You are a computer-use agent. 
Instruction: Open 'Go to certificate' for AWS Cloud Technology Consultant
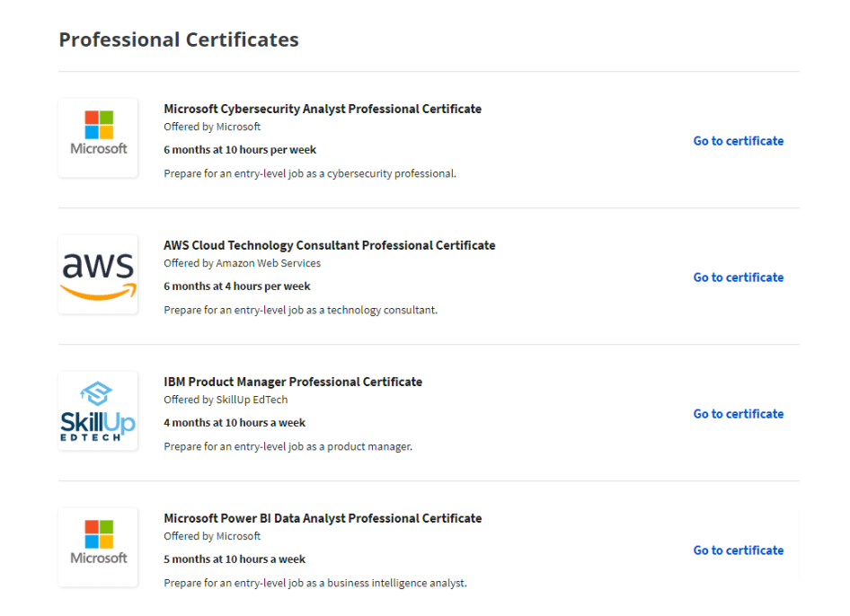739,277
